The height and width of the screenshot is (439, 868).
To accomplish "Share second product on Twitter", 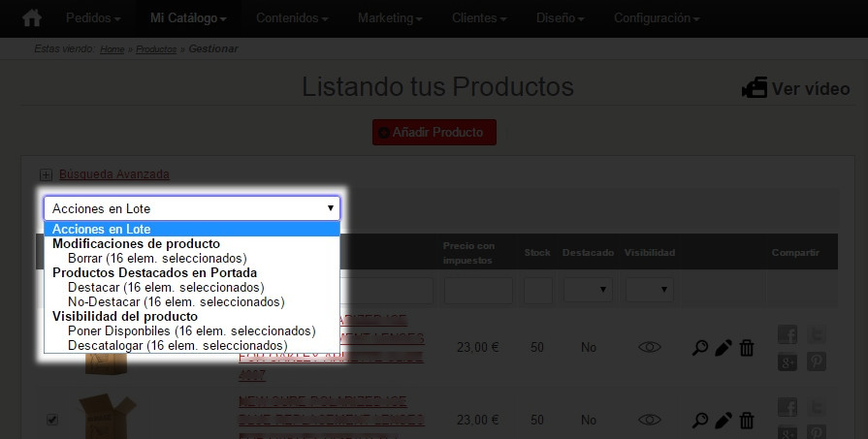I will (x=816, y=407).
